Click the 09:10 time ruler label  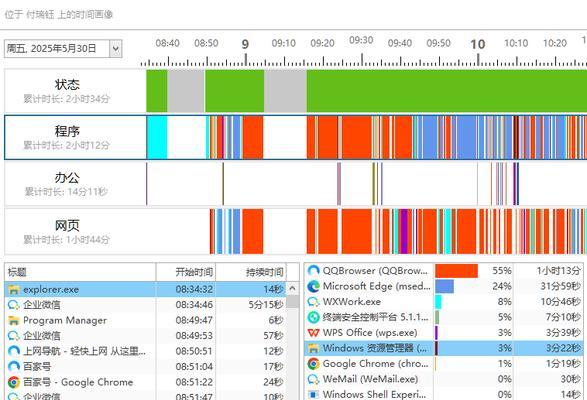pyautogui.click(x=283, y=43)
